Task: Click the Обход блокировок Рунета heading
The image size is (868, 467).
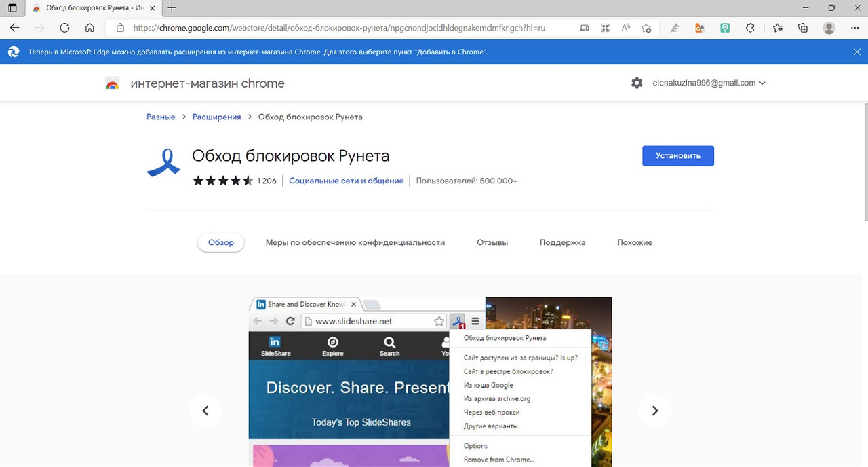Action: (x=291, y=156)
